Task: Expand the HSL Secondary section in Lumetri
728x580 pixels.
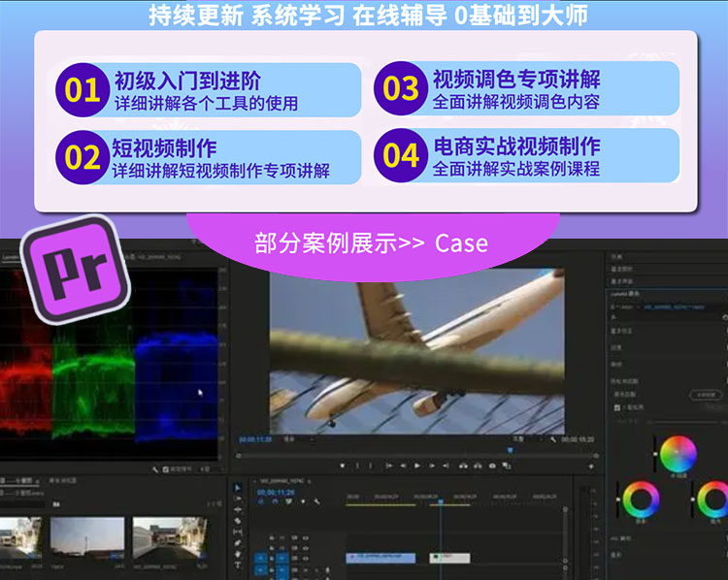Action: tap(621, 538)
